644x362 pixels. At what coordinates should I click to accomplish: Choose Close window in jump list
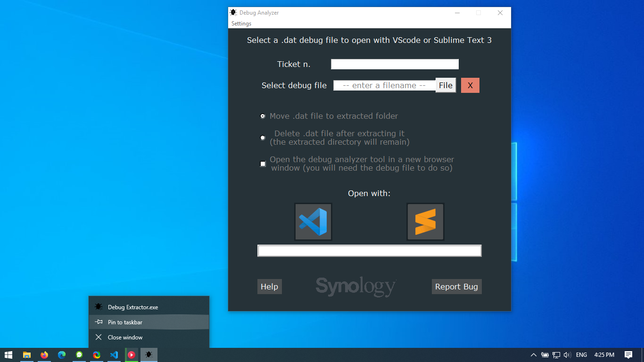[x=149, y=337]
